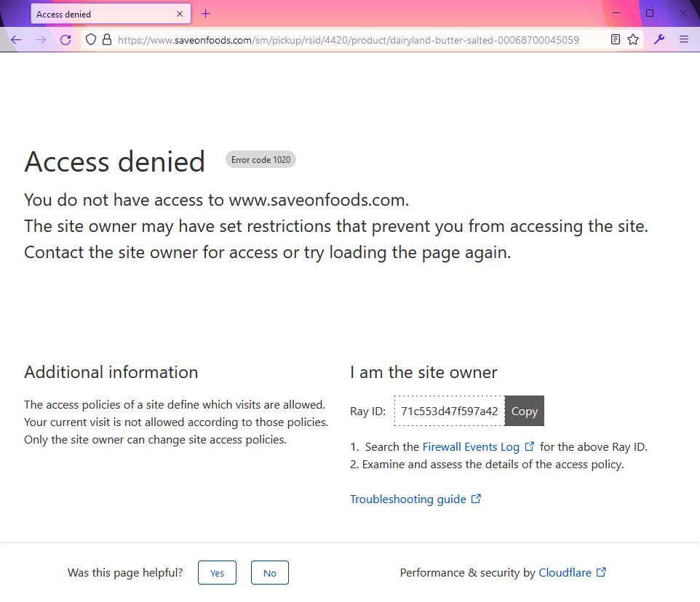Open the wrench developer tools icon
This screenshot has width=700, height=602.
[659, 40]
